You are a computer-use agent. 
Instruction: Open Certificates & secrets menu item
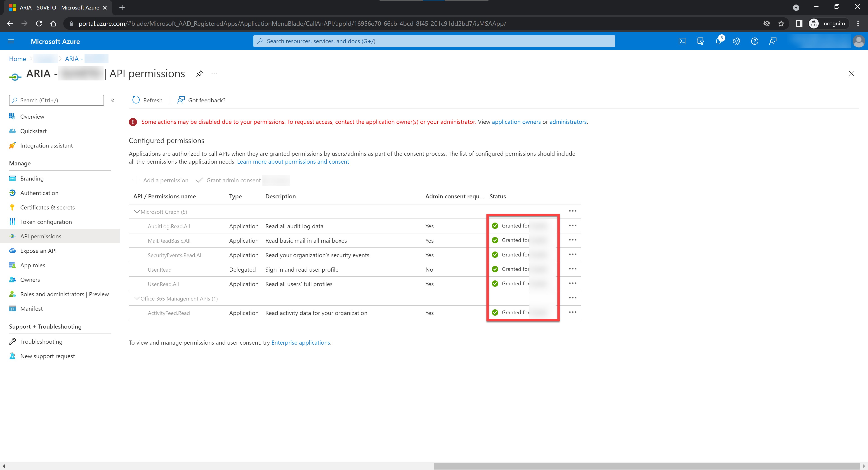47,207
